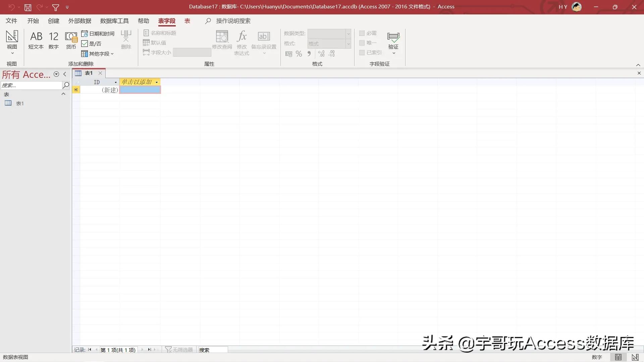The width and height of the screenshot is (644, 362).
Task: Go to last record navigation arrow
Action: pos(150,350)
